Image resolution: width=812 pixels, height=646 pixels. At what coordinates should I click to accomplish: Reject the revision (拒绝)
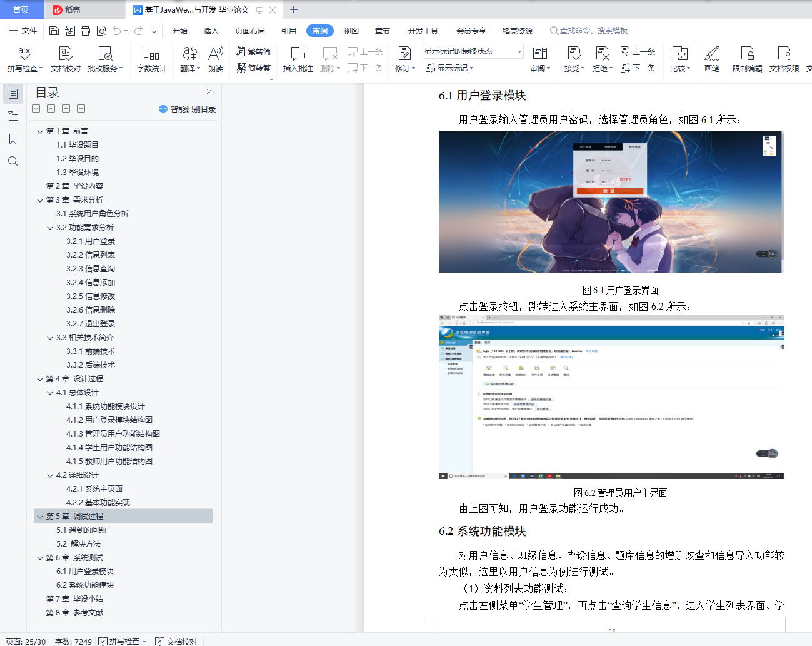click(603, 59)
